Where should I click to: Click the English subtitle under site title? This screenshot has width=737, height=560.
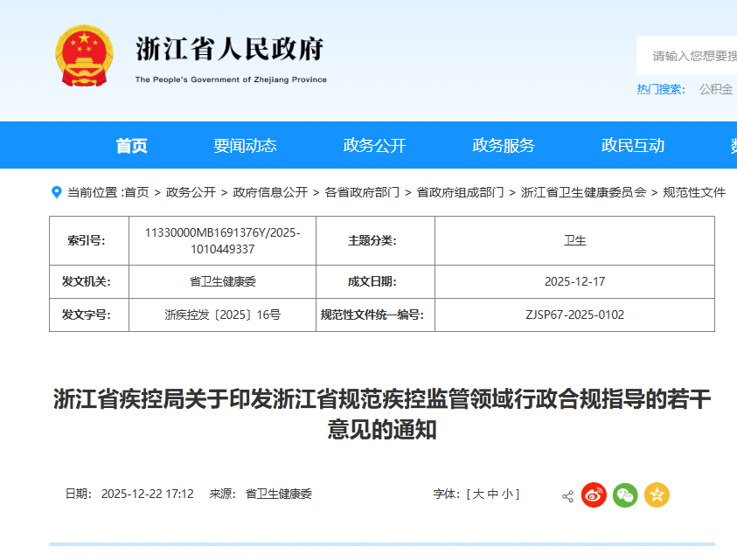click(x=231, y=80)
